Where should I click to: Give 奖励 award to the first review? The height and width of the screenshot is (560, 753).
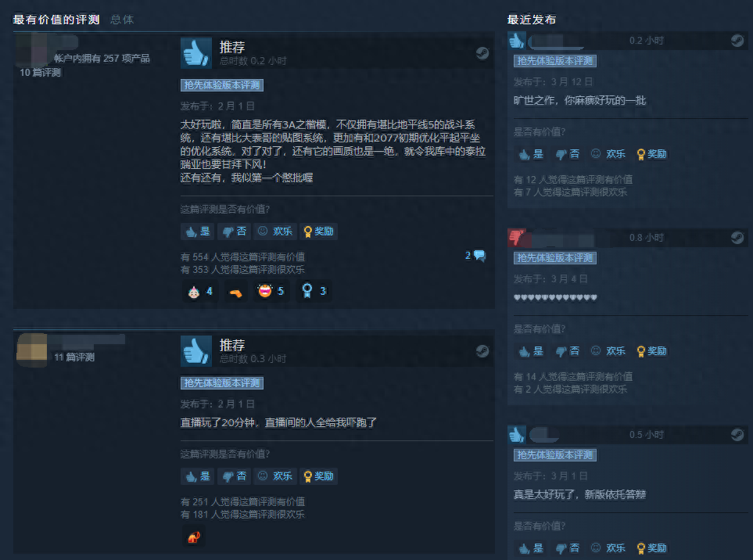point(319,232)
